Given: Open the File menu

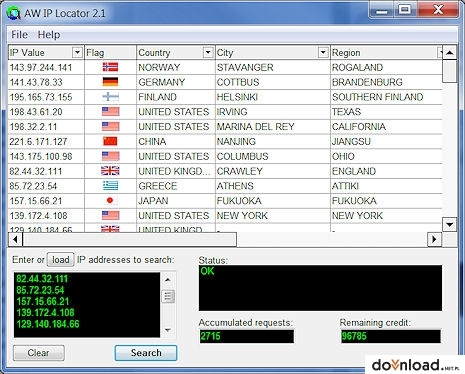Looking at the screenshot, I should pyautogui.click(x=19, y=34).
